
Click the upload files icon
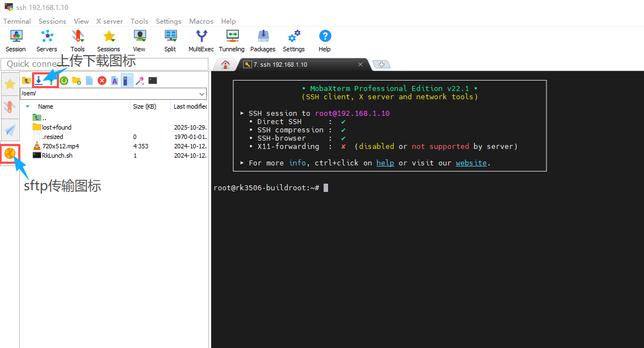51,81
